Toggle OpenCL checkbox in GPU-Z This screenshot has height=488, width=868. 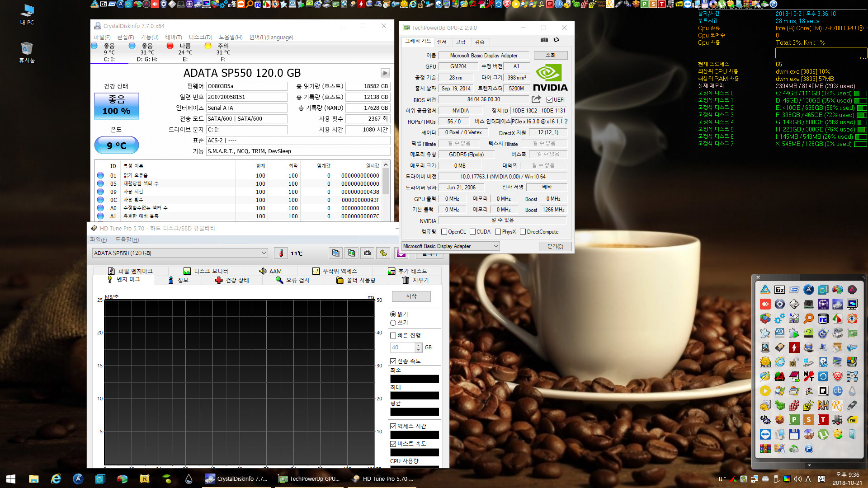[x=444, y=232]
